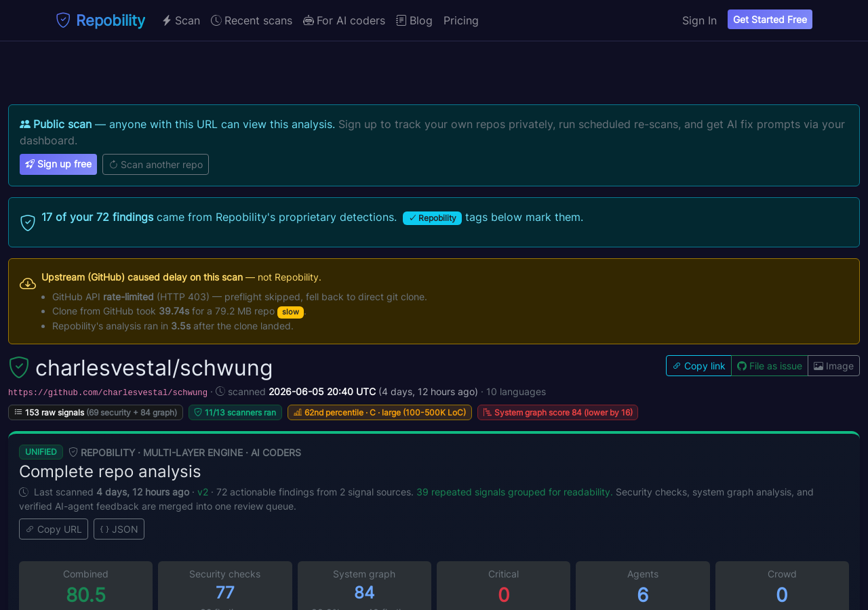Viewport: 868px width, 610px height.
Task: Click the Public scan people icon
Action: coord(25,124)
